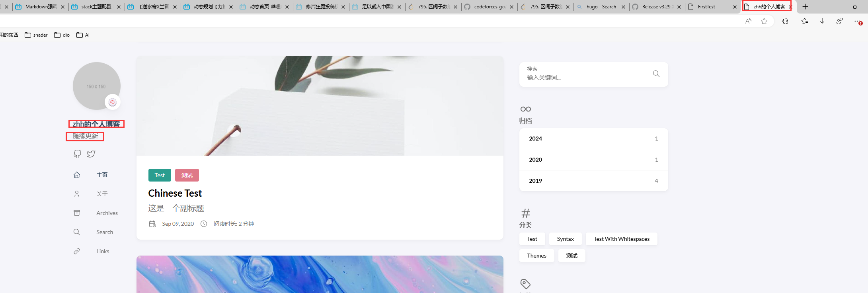
Task: Click the GitHub icon under the blog title
Action: coord(77,154)
